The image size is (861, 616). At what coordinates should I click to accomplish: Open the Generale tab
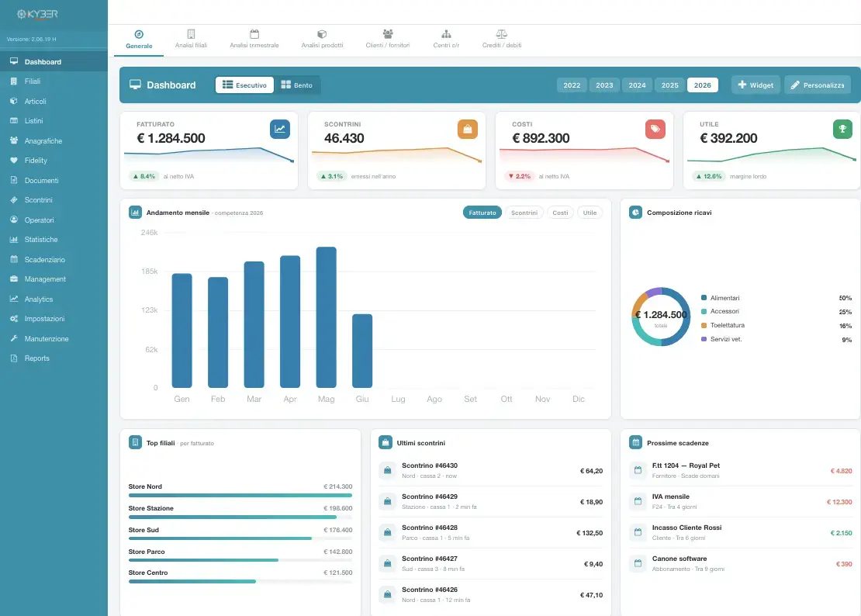click(139, 40)
